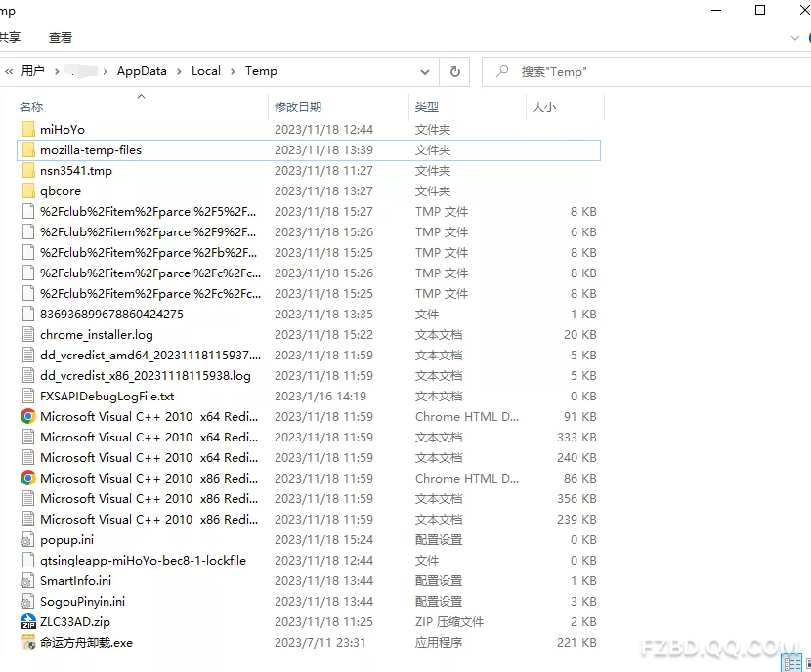Screen dimensions: 811x672
Task: Click the double-chevron before 用户 in breadcrumb
Action: (9, 71)
